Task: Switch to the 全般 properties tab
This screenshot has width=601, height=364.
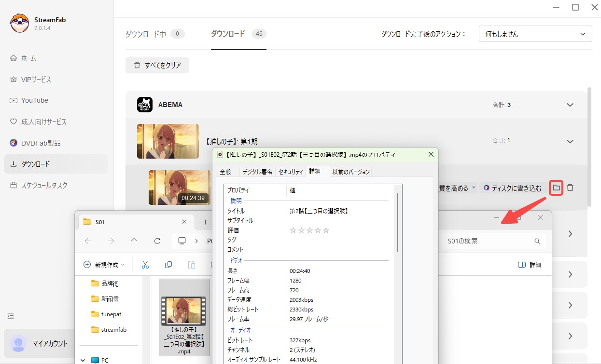Action: (x=227, y=171)
